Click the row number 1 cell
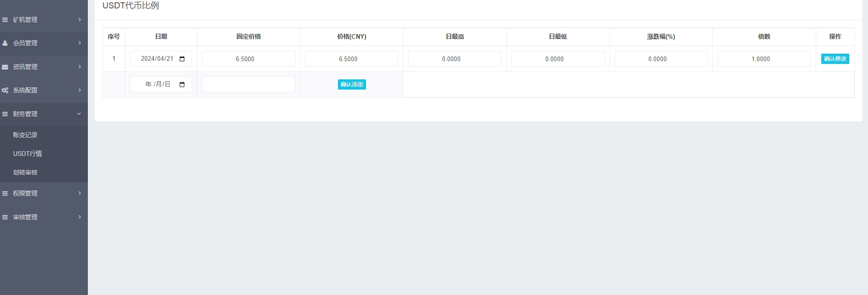 [x=114, y=59]
